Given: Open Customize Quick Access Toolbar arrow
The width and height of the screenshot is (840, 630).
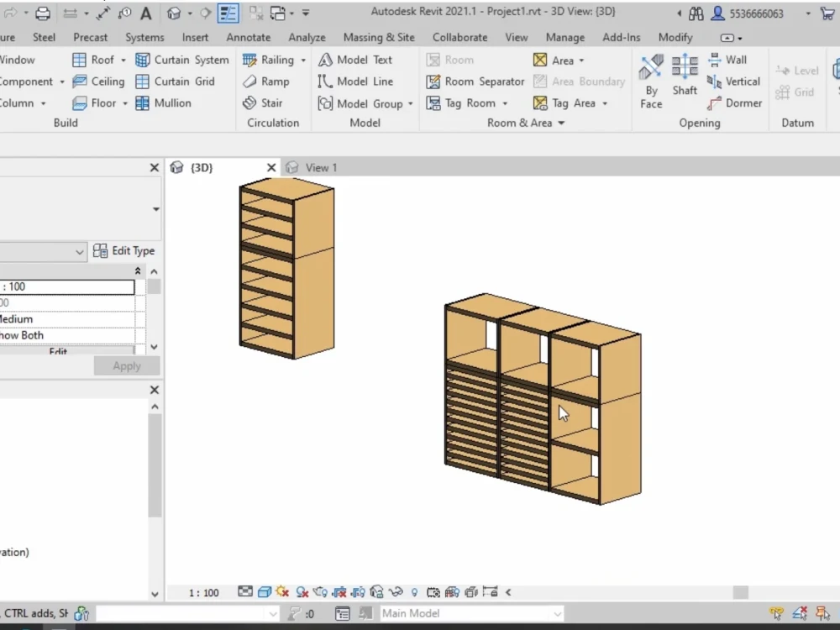Looking at the screenshot, I should point(306,13).
